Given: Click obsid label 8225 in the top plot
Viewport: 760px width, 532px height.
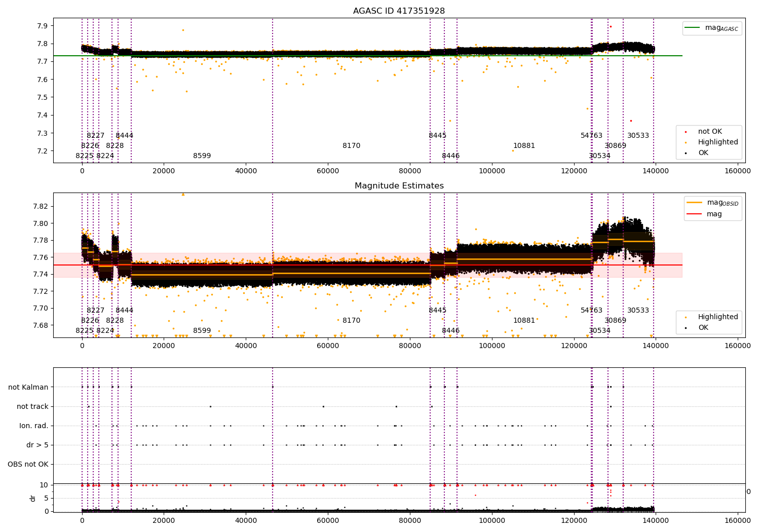Looking at the screenshot, I should tap(84, 156).
